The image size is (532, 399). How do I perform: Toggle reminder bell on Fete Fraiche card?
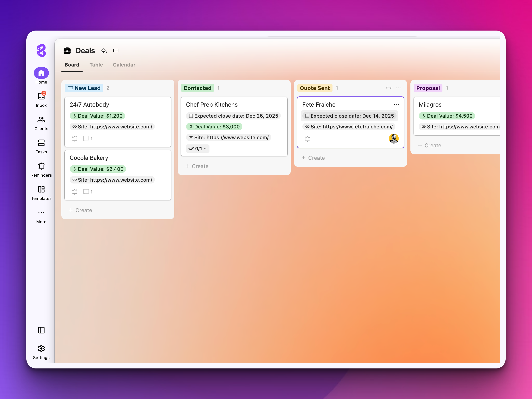(x=307, y=139)
